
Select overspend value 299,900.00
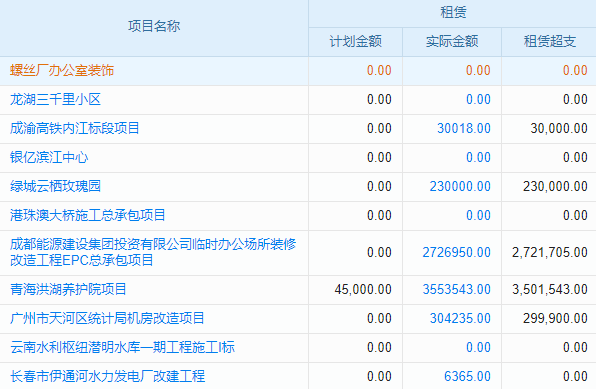(x=555, y=318)
